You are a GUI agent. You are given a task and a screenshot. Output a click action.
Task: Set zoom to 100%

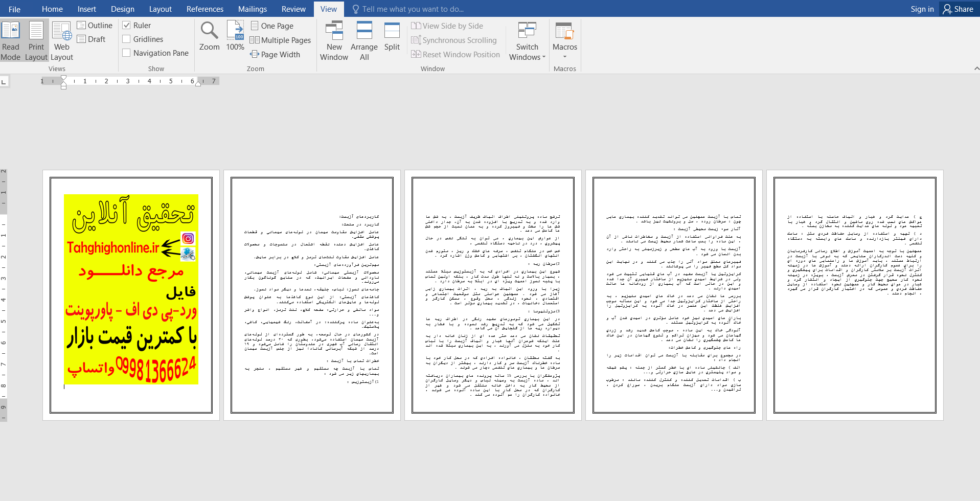[235, 36]
